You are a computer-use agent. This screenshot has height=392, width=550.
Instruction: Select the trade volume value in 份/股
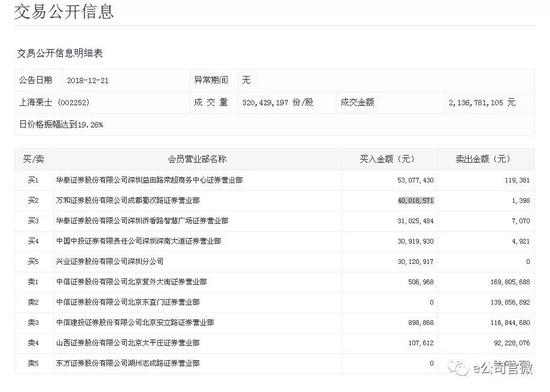pos(277,102)
